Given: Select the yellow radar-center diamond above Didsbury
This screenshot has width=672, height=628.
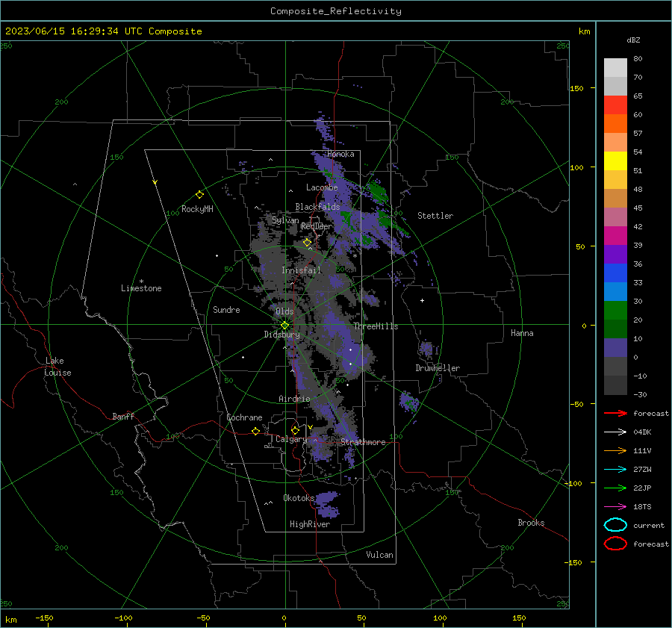Looking at the screenshot, I should tap(284, 326).
